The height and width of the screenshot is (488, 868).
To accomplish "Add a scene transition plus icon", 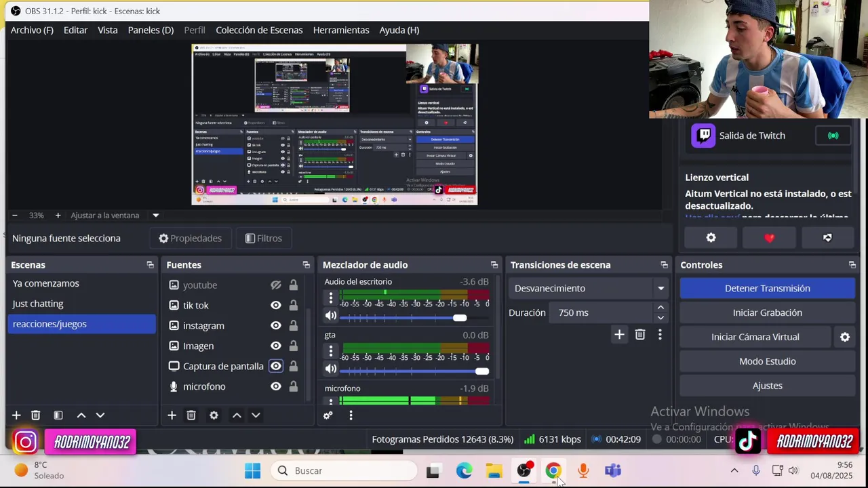I will point(619,334).
